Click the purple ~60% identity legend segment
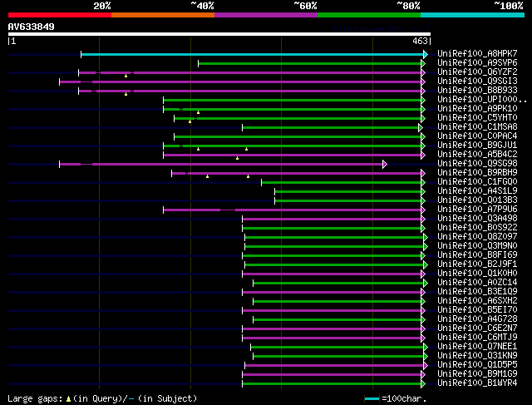Image resolution: width=532 pixels, height=405 pixels. [266, 15]
